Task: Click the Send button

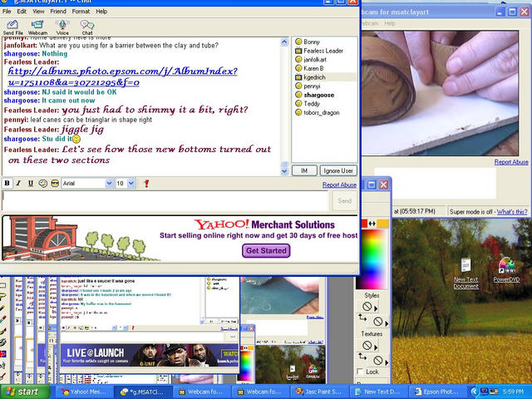Action: [344, 201]
